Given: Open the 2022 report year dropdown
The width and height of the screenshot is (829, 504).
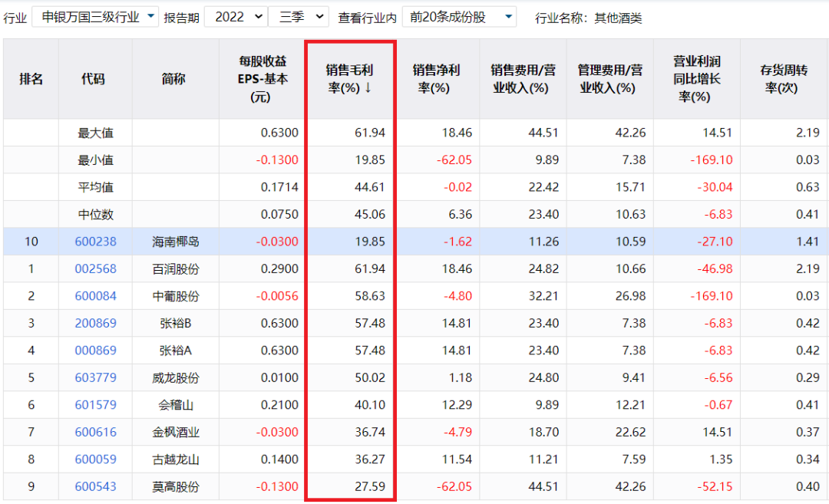Looking at the screenshot, I should pyautogui.click(x=236, y=17).
